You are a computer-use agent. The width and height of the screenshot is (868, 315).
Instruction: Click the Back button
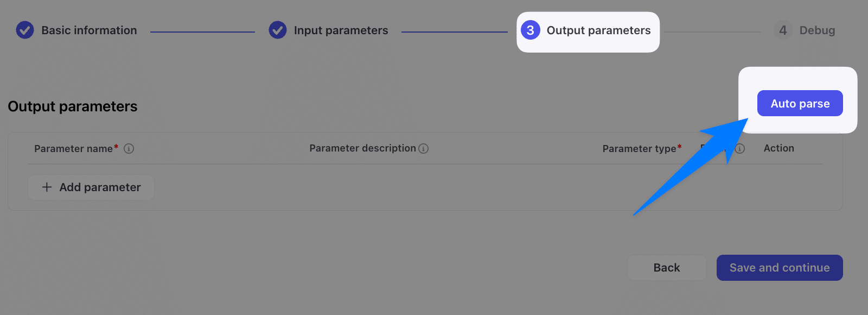(x=666, y=268)
